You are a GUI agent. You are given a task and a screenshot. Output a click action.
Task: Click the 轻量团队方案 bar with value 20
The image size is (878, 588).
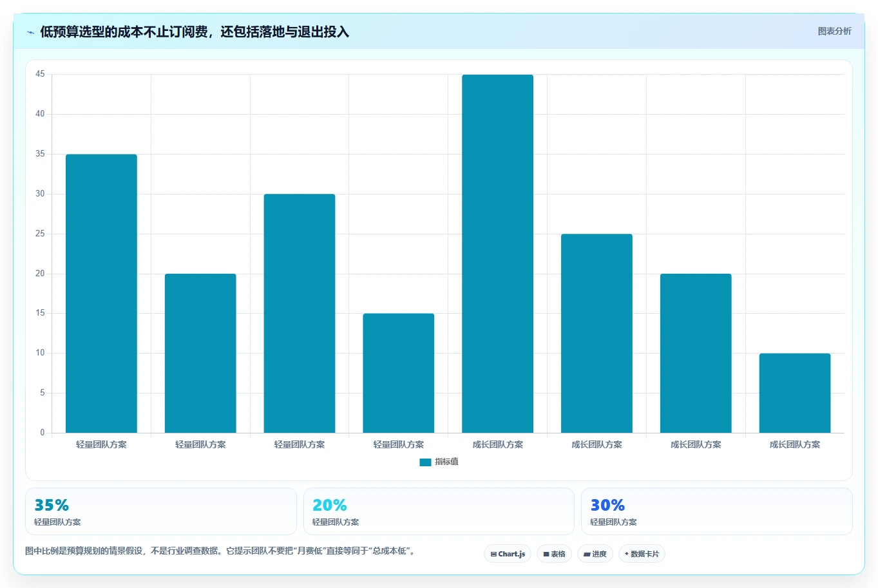point(200,354)
